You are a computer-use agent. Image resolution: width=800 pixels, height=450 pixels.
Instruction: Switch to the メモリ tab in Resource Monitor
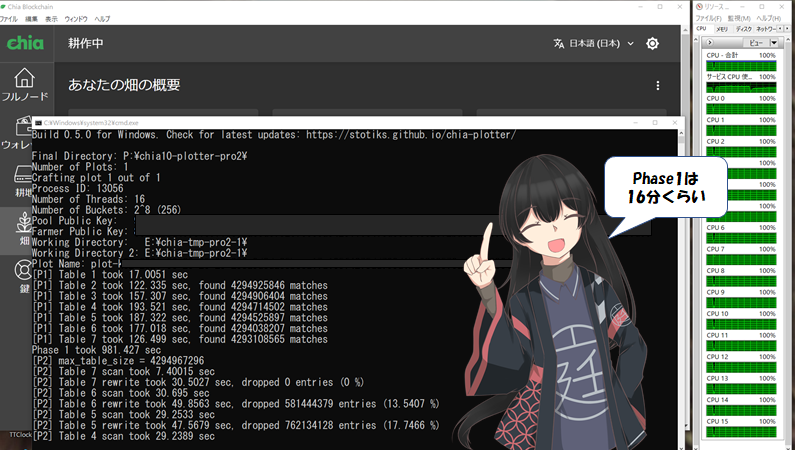(721, 29)
